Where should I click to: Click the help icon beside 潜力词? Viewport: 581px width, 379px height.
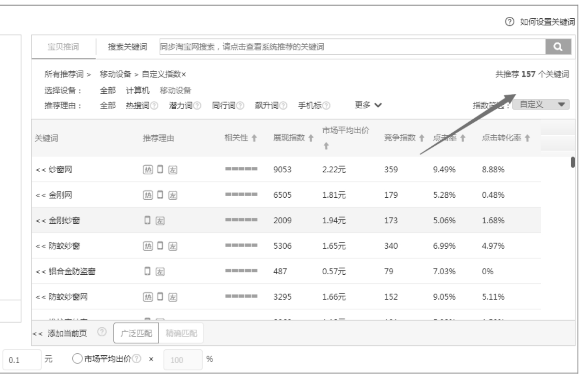197,106
